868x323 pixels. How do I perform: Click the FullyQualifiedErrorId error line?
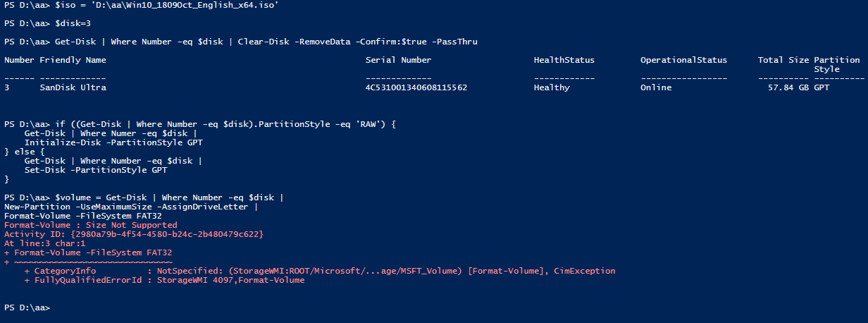pos(164,280)
